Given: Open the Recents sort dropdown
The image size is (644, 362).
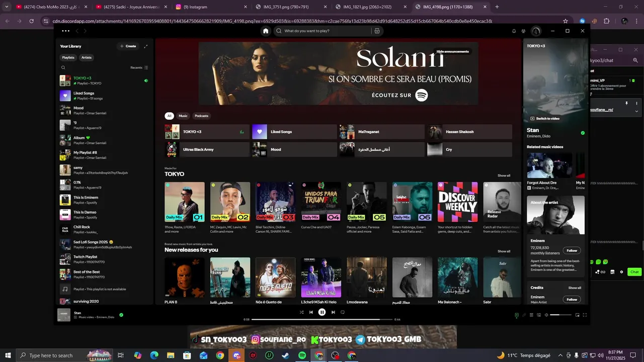Looking at the screenshot, I should click(x=139, y=67).
